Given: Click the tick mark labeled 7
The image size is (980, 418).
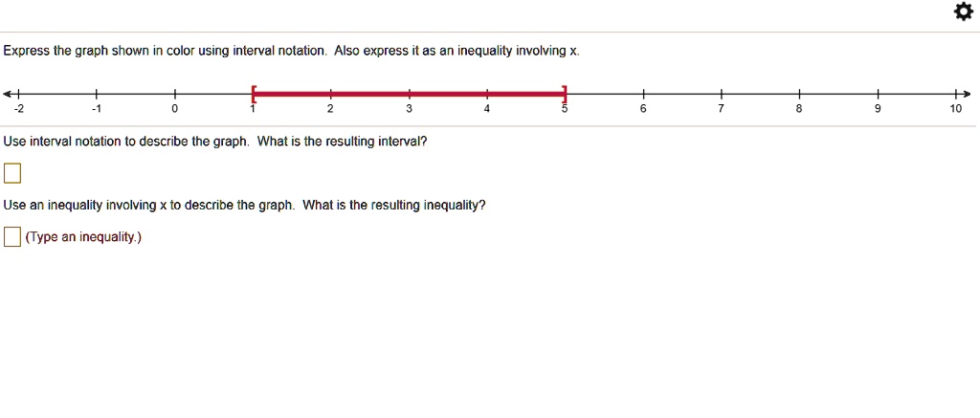Looking at the screenshot, I should pyautogui.click(x=722, y=95).
